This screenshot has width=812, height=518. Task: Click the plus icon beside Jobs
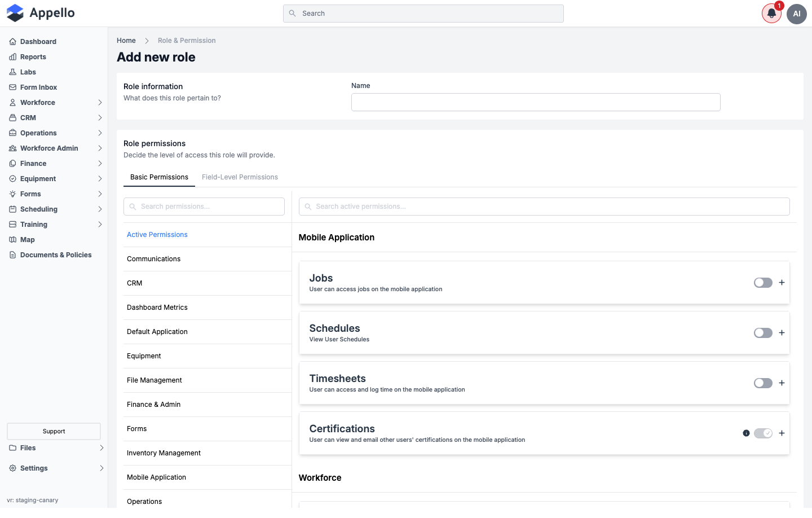[x=782, y=283]
